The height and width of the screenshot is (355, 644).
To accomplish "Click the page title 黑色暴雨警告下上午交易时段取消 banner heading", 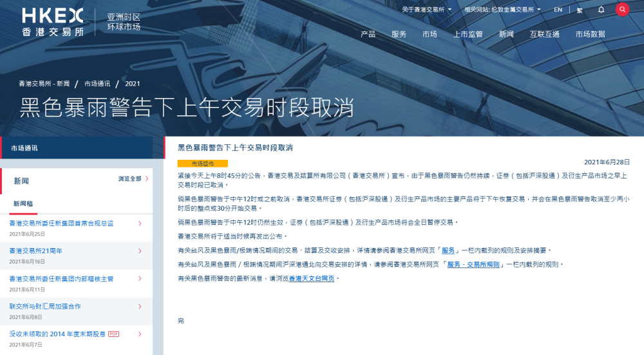I will [187, 108].
